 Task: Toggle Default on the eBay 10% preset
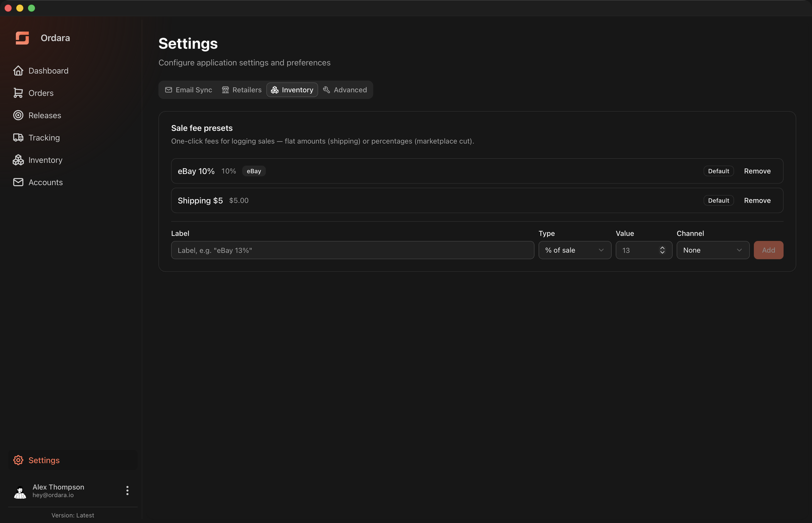(719, 171)
